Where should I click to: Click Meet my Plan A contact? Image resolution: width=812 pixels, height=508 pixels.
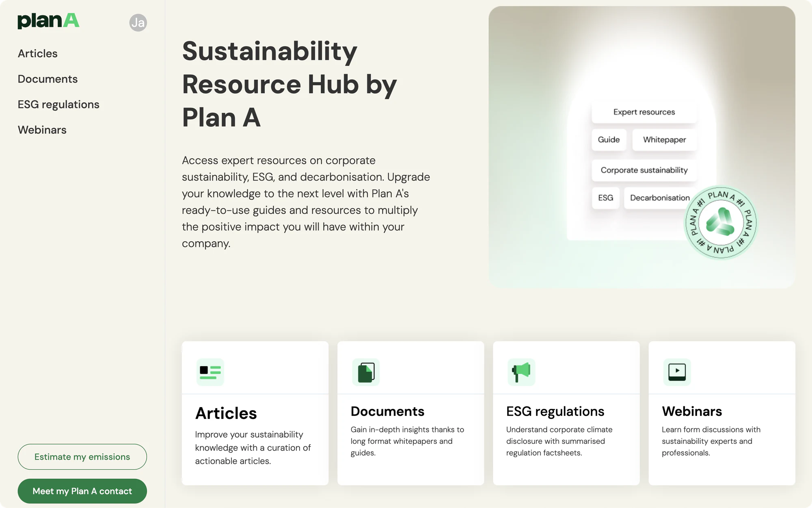click(x=82, y=491)
